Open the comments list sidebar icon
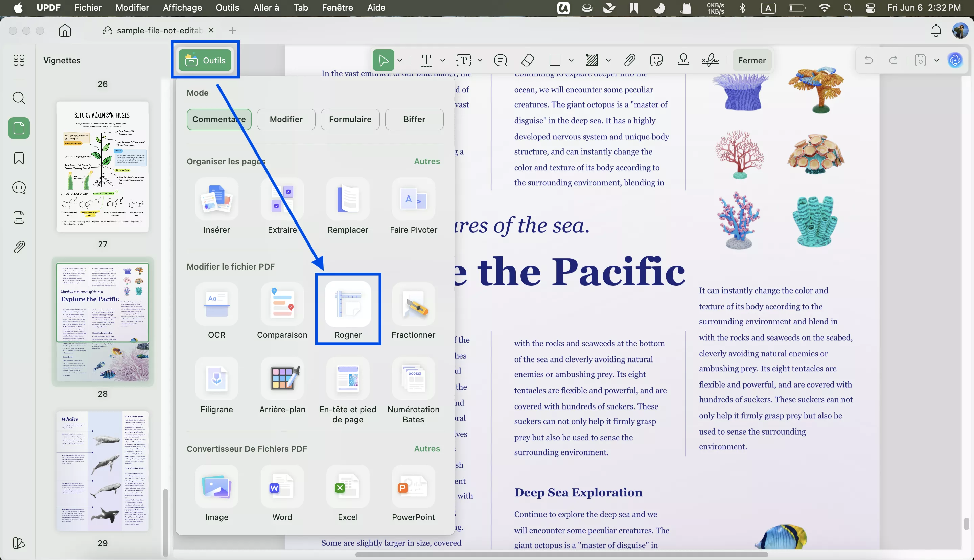Viewport: 974px width, 560px height. tap(19, 188)
